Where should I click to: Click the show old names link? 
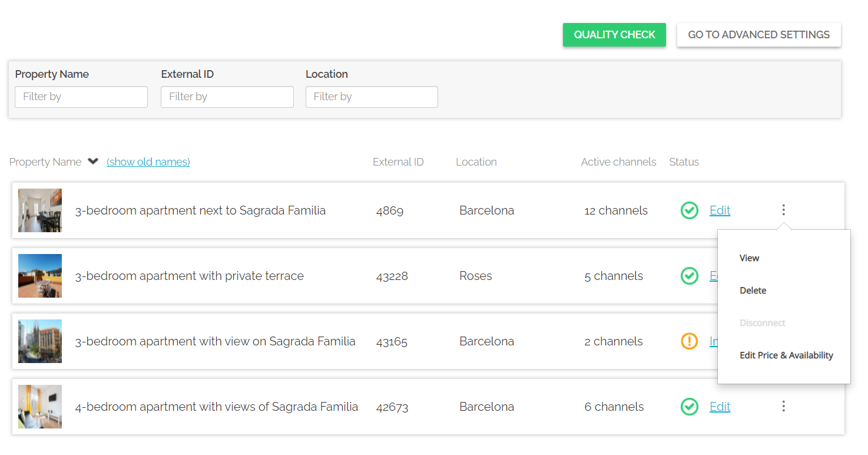pos(148,162)
